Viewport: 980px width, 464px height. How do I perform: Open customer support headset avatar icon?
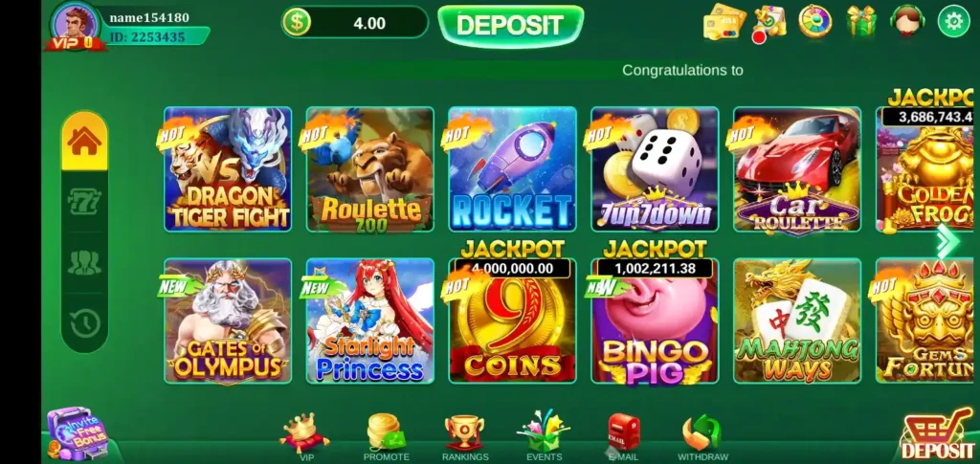(907, 21)
